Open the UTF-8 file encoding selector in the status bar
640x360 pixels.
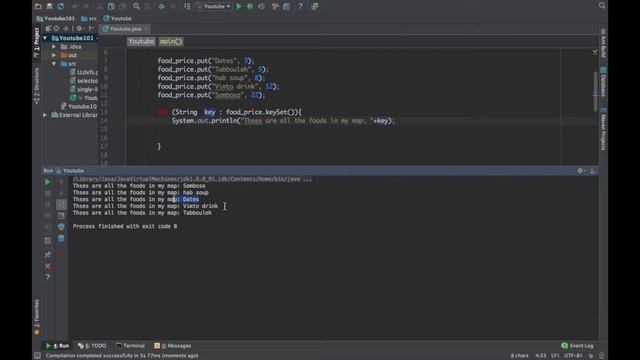tap(573, 356)
